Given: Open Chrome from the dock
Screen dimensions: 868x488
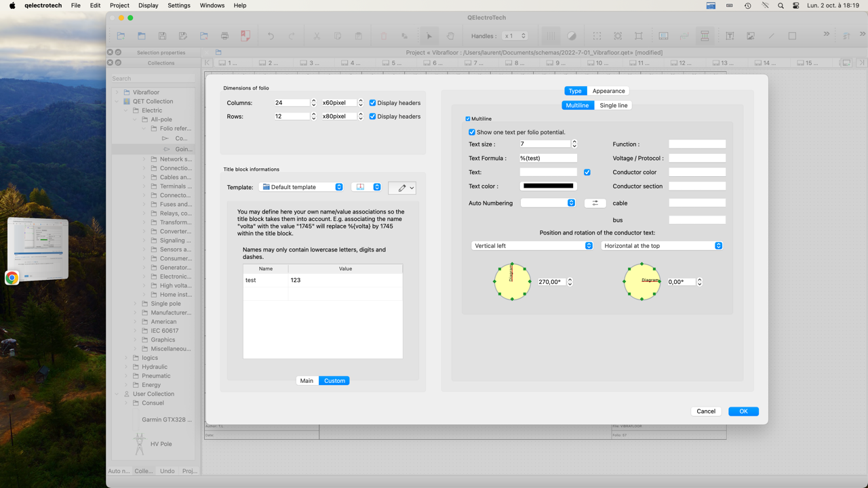Looking at the screenshot, I should pos(12,278).
